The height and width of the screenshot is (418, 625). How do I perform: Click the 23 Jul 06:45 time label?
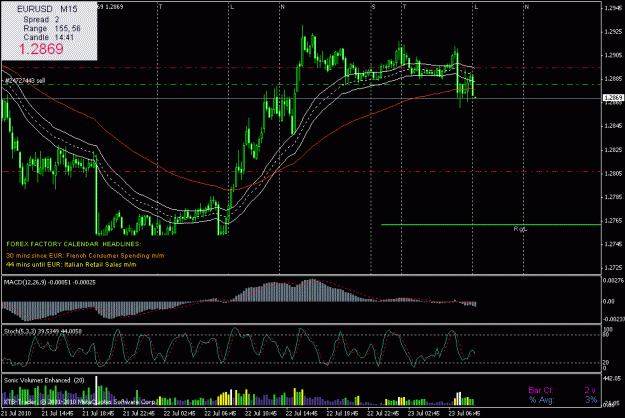464,413
